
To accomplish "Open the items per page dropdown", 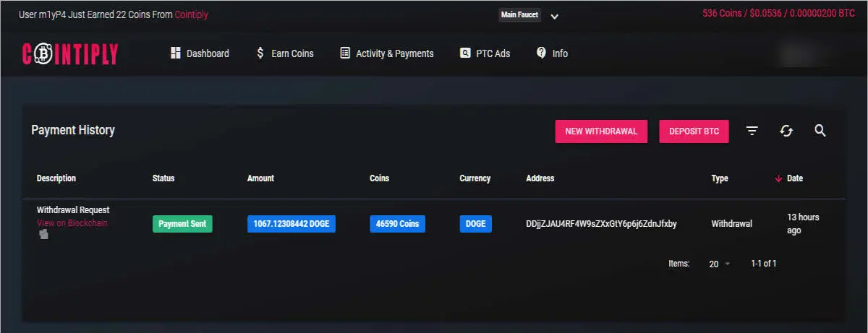I will 720,264.
